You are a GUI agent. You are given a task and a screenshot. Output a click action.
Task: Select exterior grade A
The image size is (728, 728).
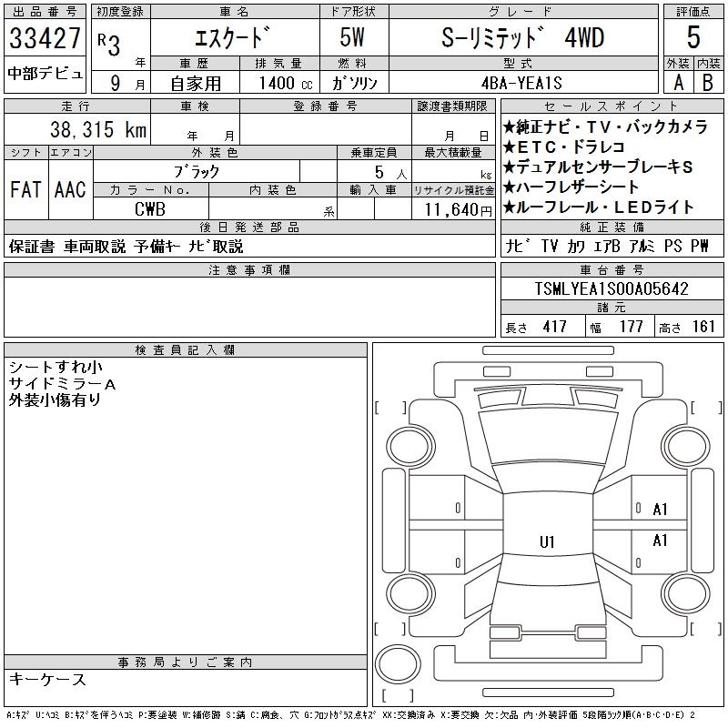pos(678,83)
